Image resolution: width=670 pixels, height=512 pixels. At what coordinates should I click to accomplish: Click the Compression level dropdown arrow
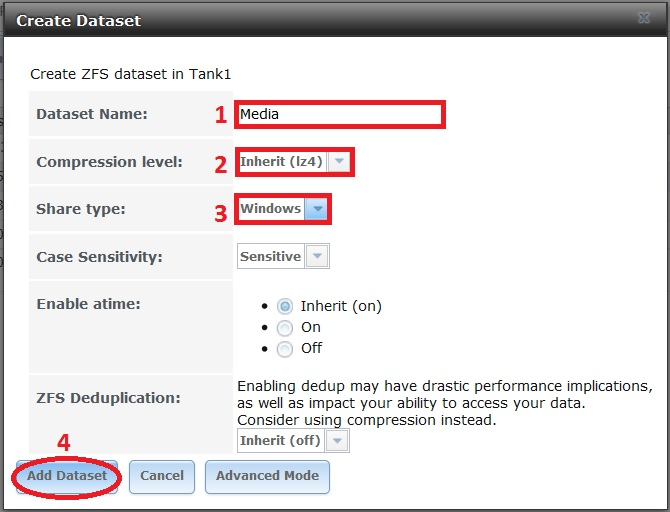(x=339, y=162)
